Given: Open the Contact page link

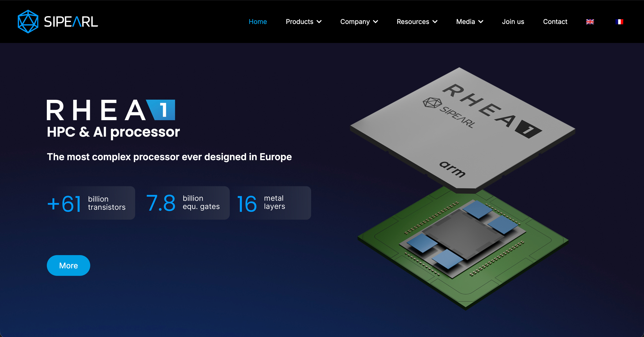Looking at the screenshot, I should click(555, 22).
